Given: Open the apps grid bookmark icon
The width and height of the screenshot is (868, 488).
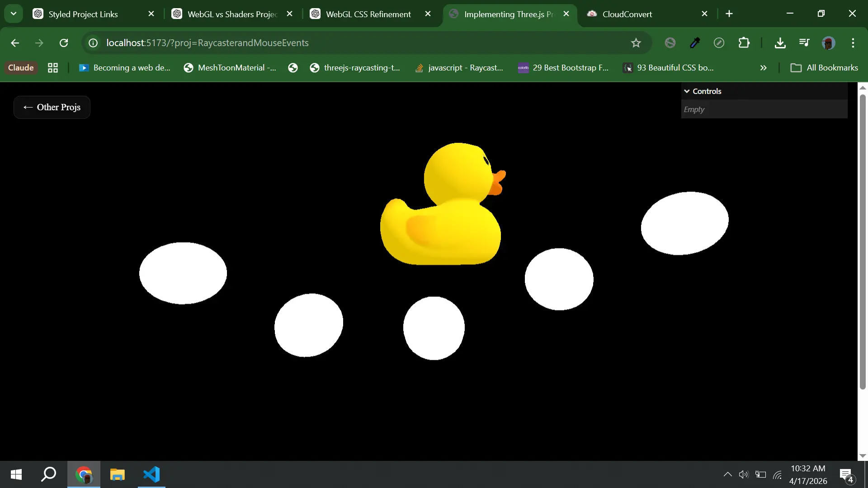Looking at the screenshot, I should click(x=53, y=68).
